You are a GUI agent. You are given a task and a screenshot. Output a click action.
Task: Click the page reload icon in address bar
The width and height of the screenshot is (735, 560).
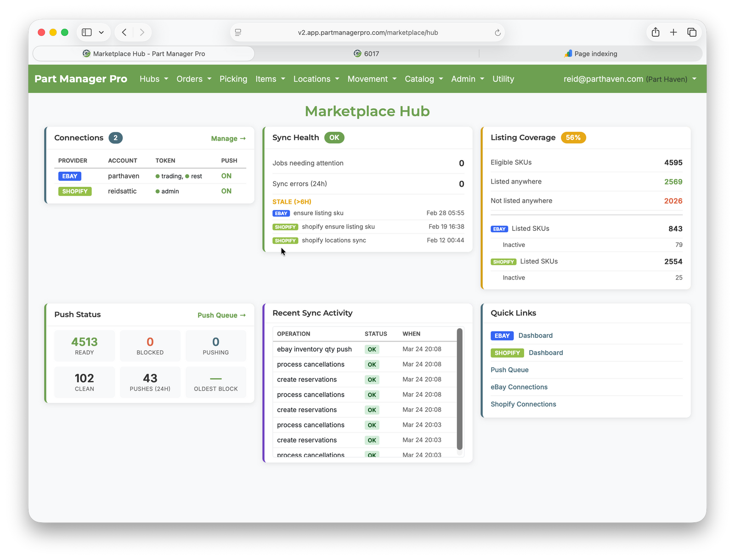pos(497,33)
